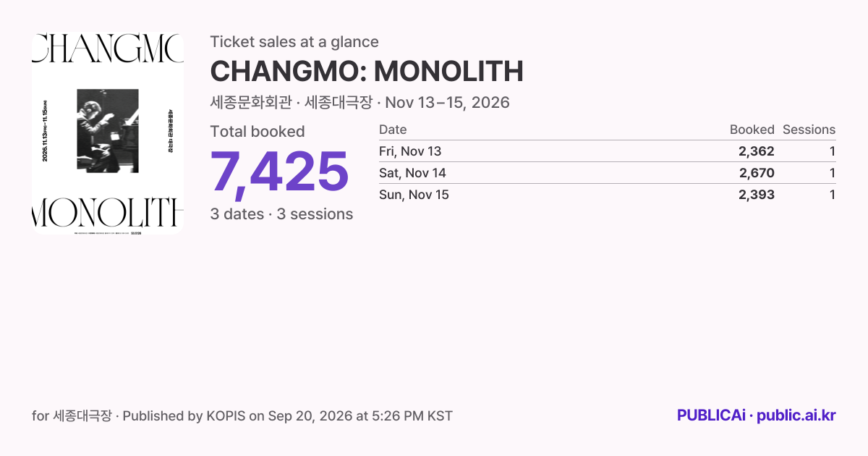This screenshot has height=456, width=868.
Task: Click the Date column header
Action: coord(393,130)
